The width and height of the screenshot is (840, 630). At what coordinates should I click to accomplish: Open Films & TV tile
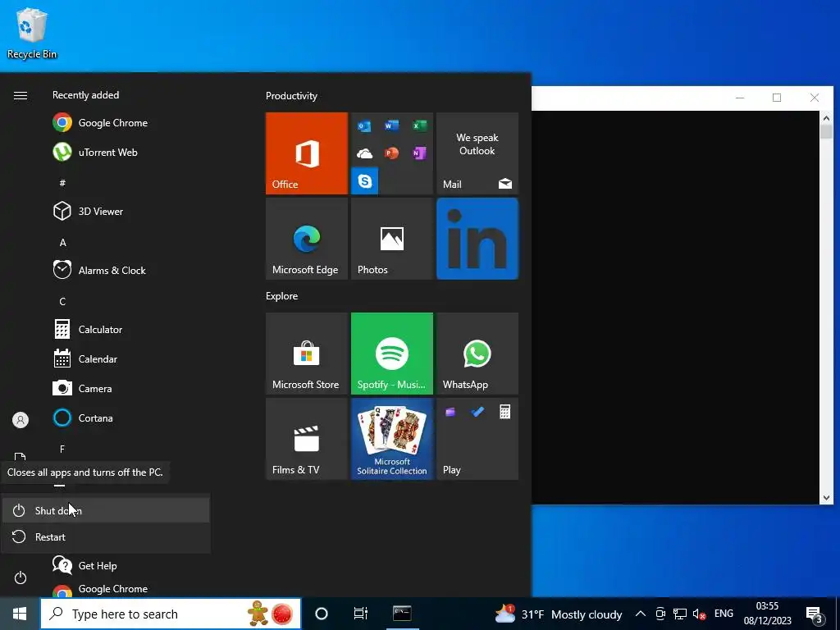pyautogui.click(x=307, y=439)
